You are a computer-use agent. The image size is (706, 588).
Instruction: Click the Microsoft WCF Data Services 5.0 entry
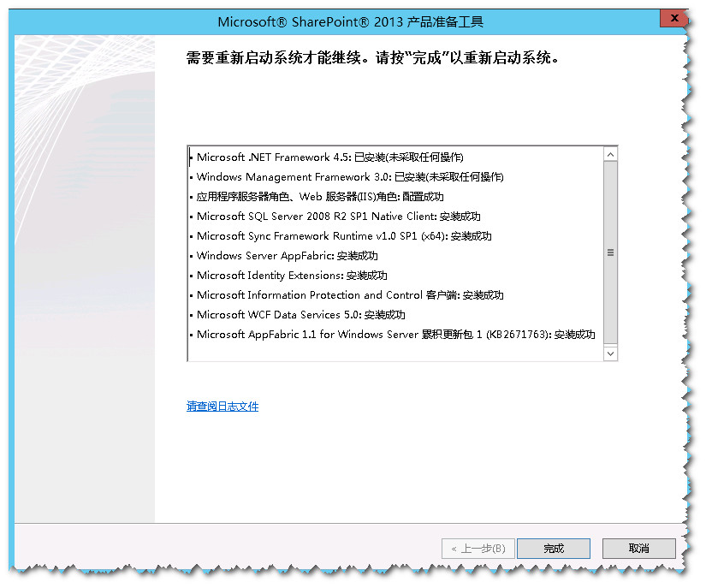[300, 315]
